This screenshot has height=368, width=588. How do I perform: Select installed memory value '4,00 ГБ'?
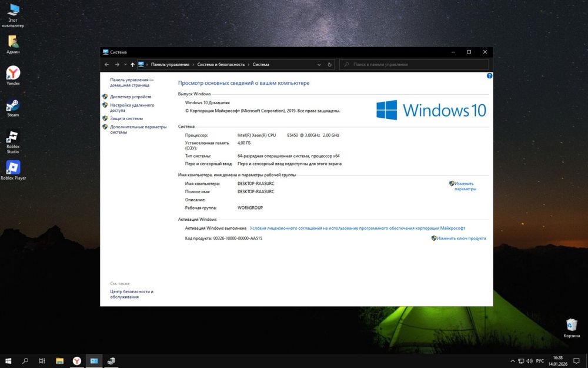pyautogui.click(x=244, y=143)
